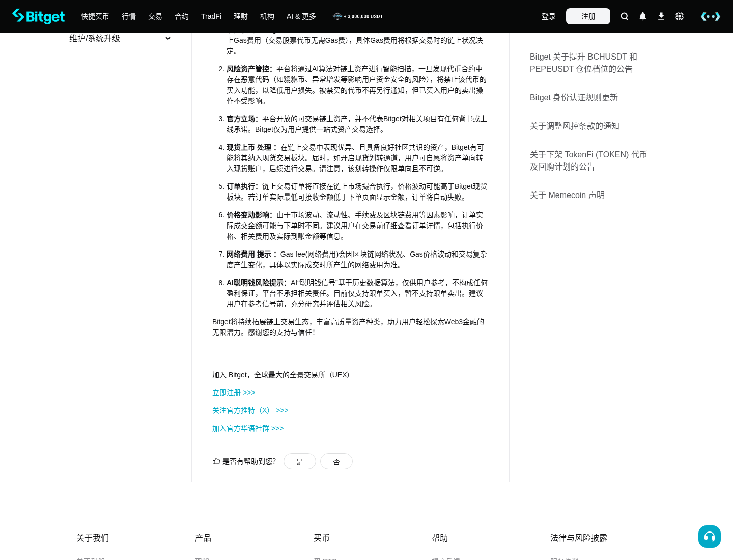Screen dimensions: 733x560
Task: Open the notifications bell icon
Action: coord(643,16)
